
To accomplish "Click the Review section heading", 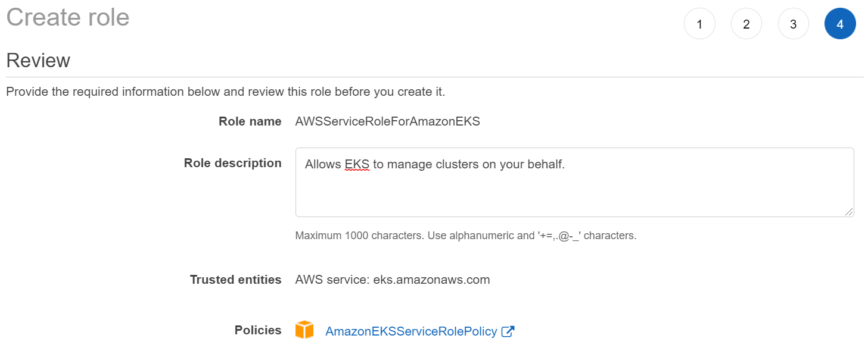I will 38,61.
